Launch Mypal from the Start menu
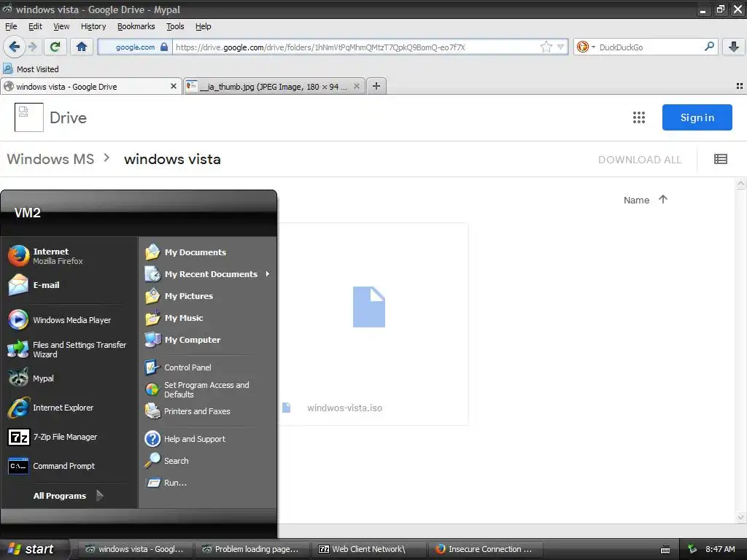This screenshot has width=747, height=560. point(70,378)
